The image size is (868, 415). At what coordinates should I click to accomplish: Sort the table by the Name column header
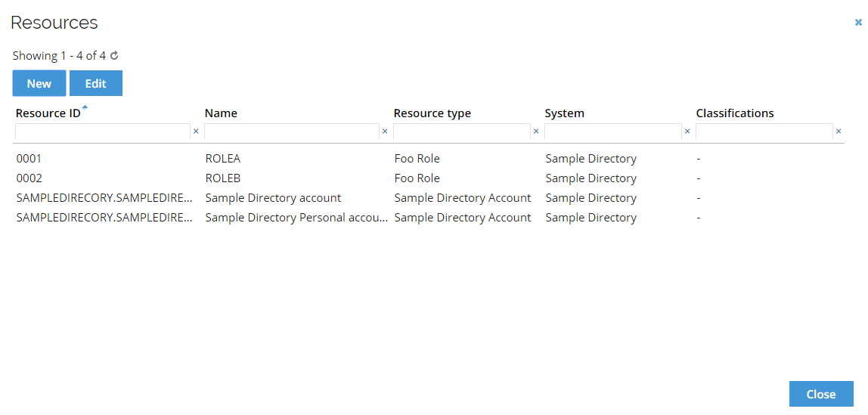221,113
